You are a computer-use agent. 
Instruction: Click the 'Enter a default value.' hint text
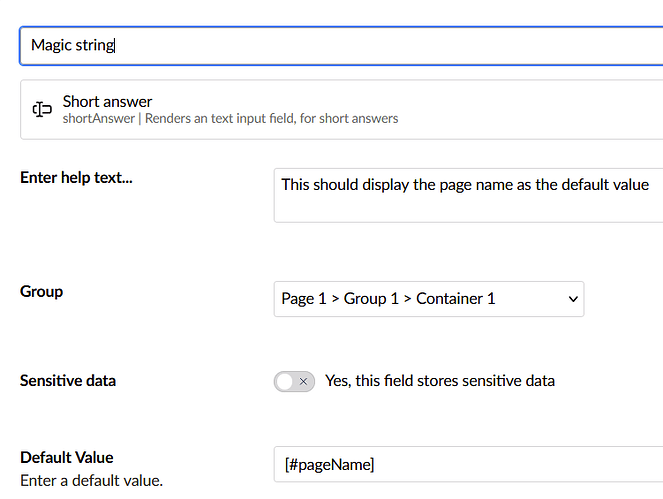point(91,481)
